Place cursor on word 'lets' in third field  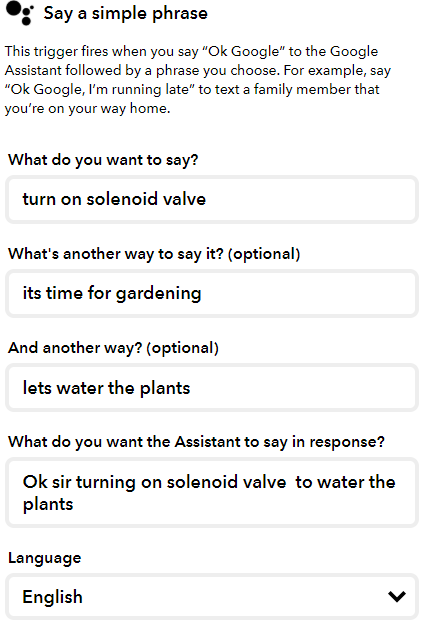coord(37,388)
